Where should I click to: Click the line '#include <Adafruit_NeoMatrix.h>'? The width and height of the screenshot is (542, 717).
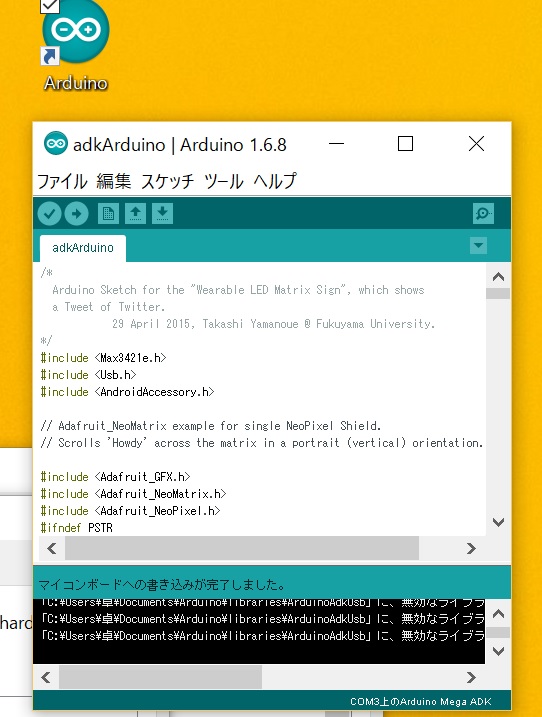tap(133, 494)
